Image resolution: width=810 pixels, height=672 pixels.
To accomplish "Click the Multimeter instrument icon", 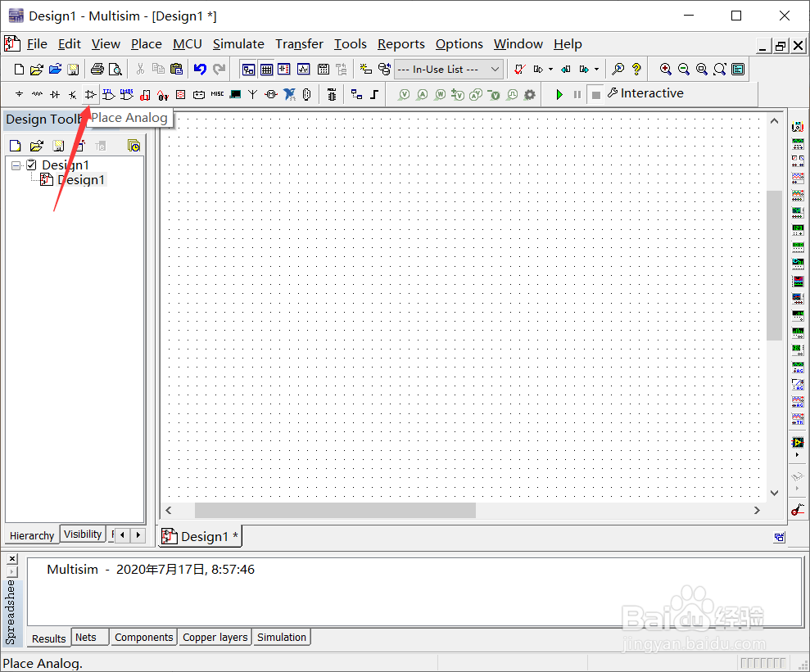I will tap(798, 126).
